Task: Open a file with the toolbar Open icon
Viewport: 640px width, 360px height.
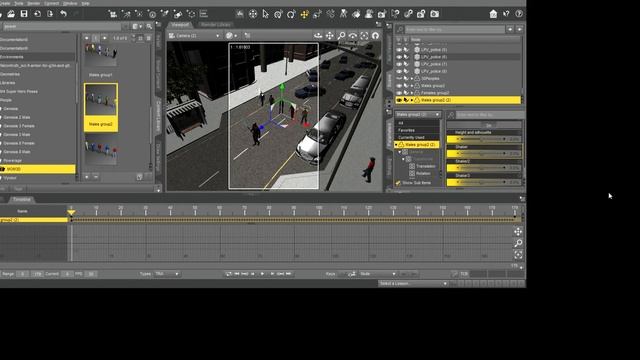Action: click(x=11, y=14)
